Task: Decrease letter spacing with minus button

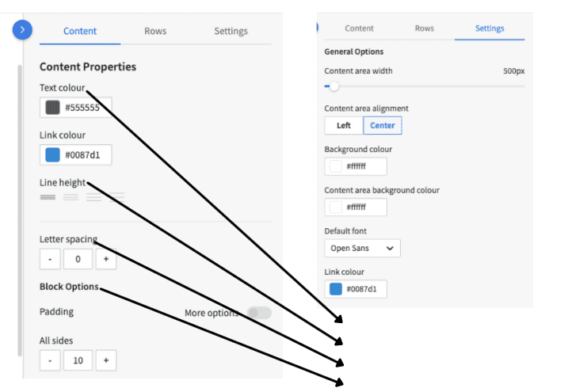Action: 50,259
